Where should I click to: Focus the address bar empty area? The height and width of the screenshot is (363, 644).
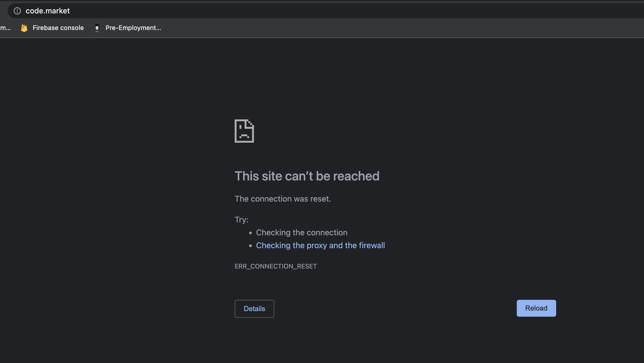click(348, 11)
